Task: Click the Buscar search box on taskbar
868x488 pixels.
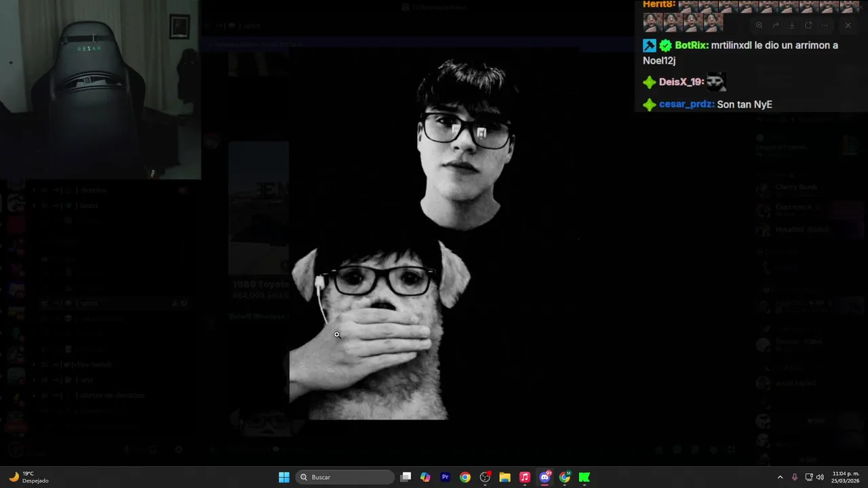Action: tap(346, 477)
